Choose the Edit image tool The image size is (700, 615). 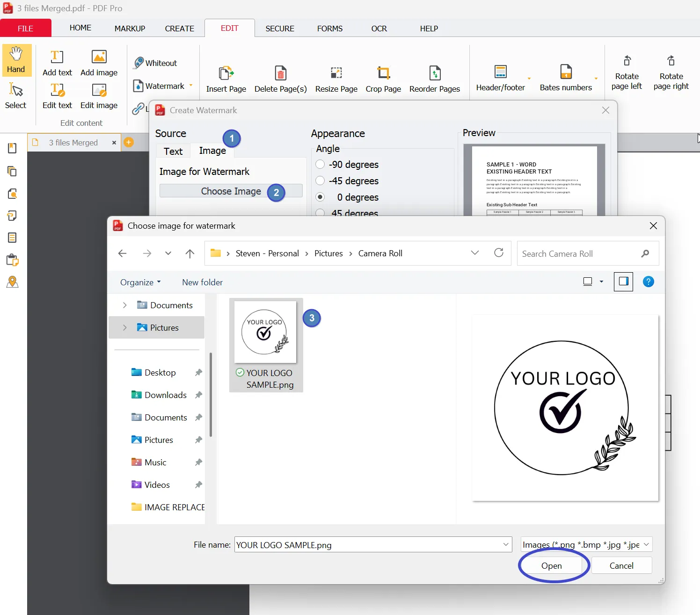tap(99, 96)
